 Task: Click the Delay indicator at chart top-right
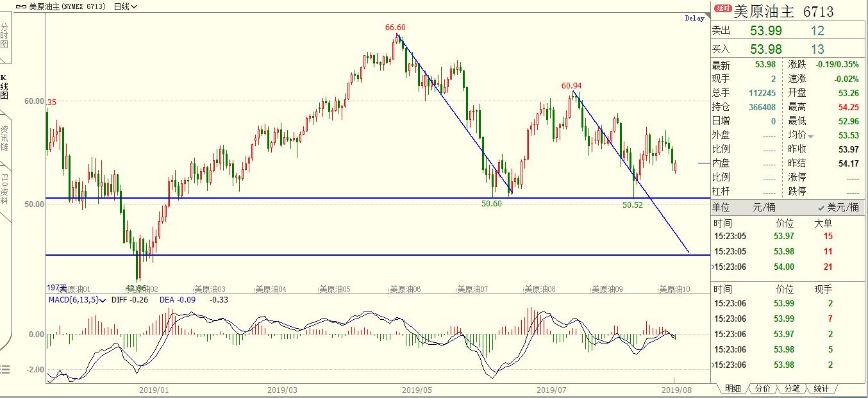click(694, 19)
